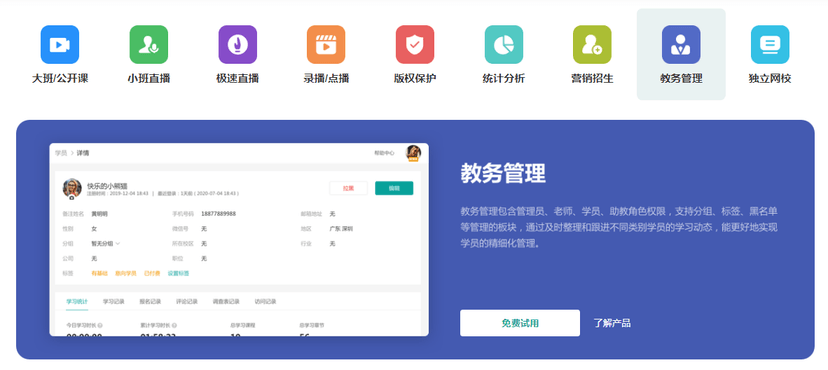This screenshot has height=370, width=828.
Task: Open 帮助中心 in the preview header
Action: click(384, 153)
